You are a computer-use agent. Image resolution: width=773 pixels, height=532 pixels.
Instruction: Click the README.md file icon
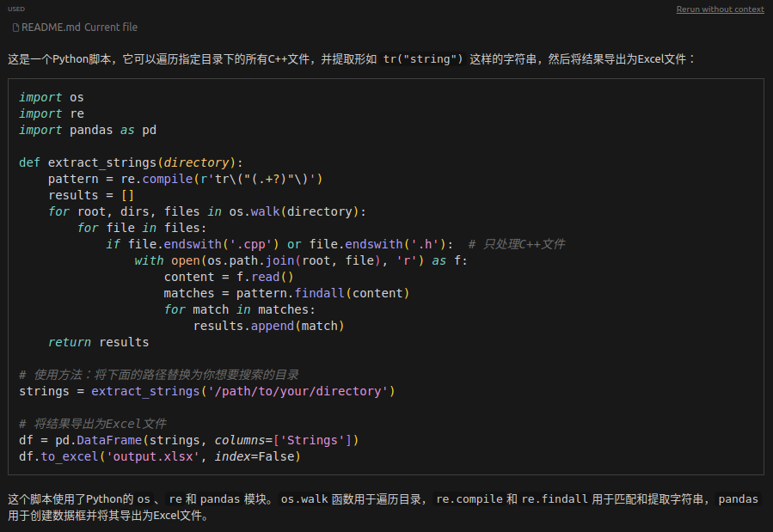15,27
